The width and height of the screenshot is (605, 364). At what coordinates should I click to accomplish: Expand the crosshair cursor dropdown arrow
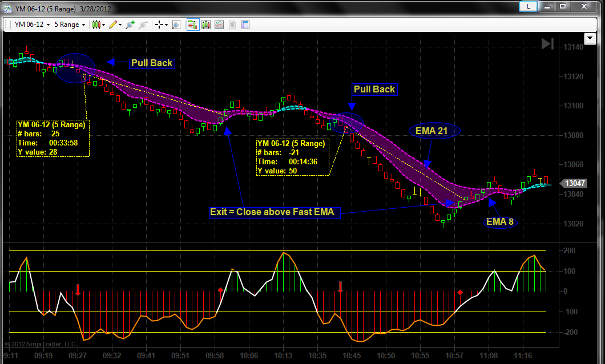point(166,25)
